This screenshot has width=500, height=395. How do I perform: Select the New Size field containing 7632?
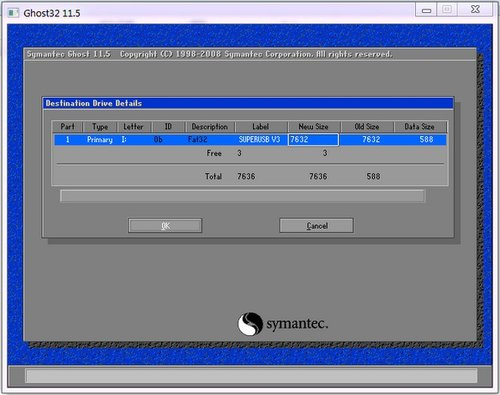[x=313, y=139]
